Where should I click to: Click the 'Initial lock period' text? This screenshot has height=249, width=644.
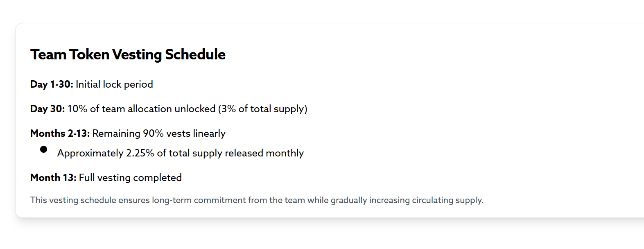(x=114, y=84)
